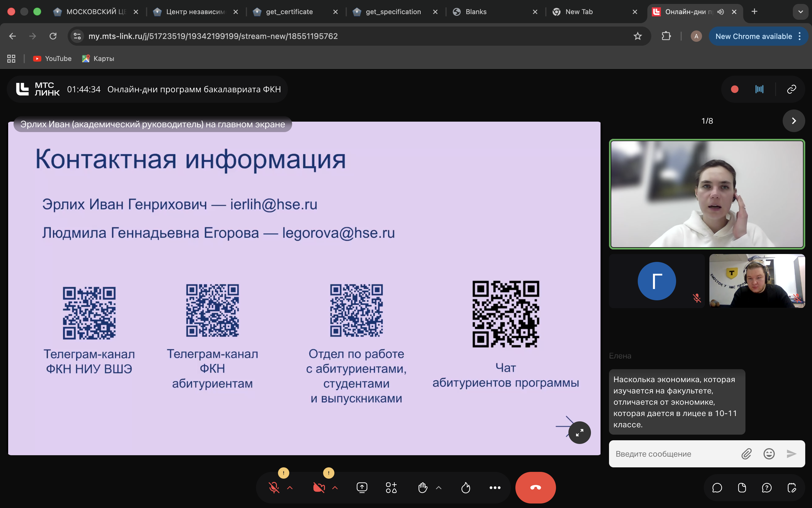Click QR code for Телеграм-канал ФКН абитуриентам
Screen dimensions: 812x508
(212, 310)
